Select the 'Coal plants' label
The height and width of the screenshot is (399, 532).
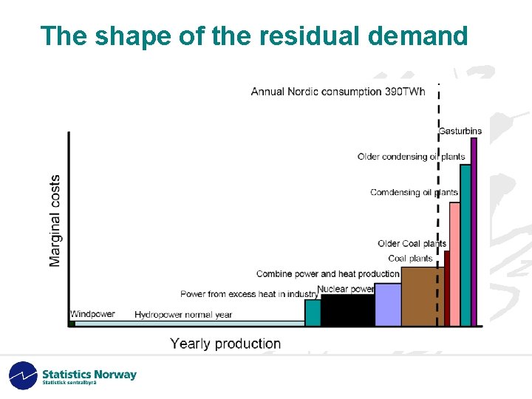410,259
